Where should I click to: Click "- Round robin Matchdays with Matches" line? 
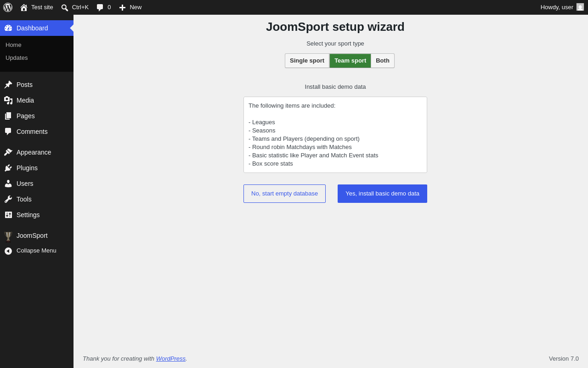[300, 147]
